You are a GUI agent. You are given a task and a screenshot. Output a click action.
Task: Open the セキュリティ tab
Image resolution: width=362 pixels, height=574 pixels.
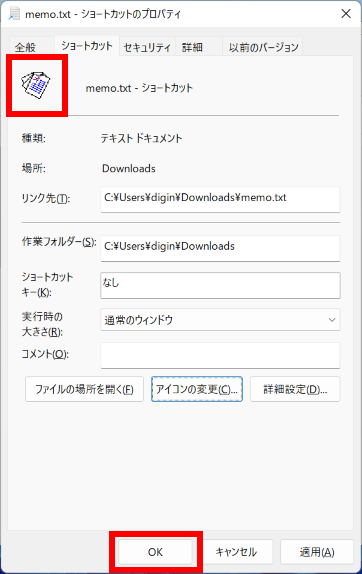(x=147, y=47)
